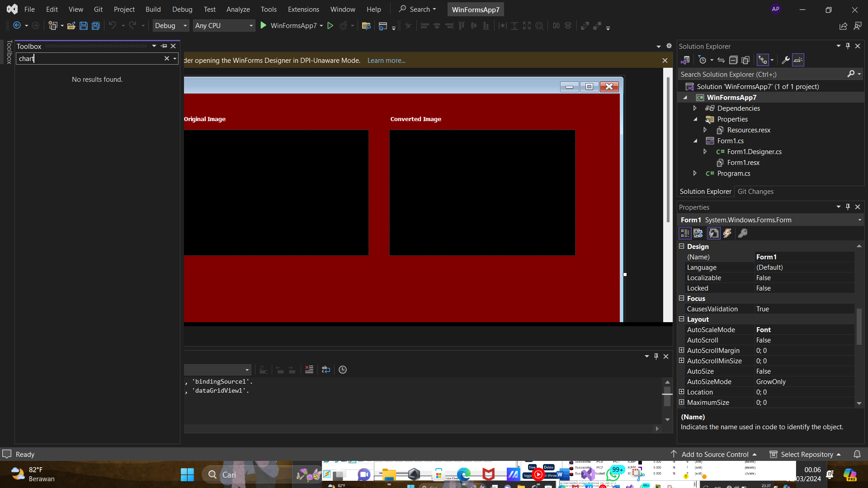Screen dimensions: 868x488
Task: Select the Events lightning icon in Properties
Action: coord(727,233)
